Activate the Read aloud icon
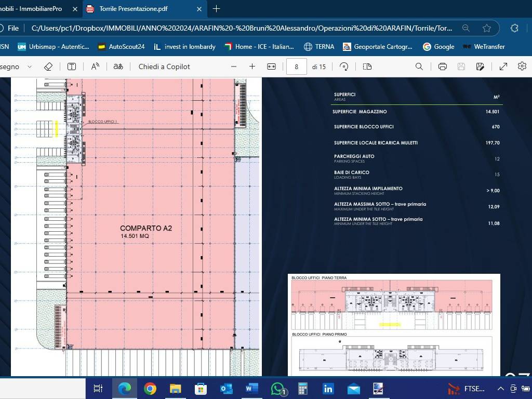Screen dimensions: 532x399 click(95, 66)
